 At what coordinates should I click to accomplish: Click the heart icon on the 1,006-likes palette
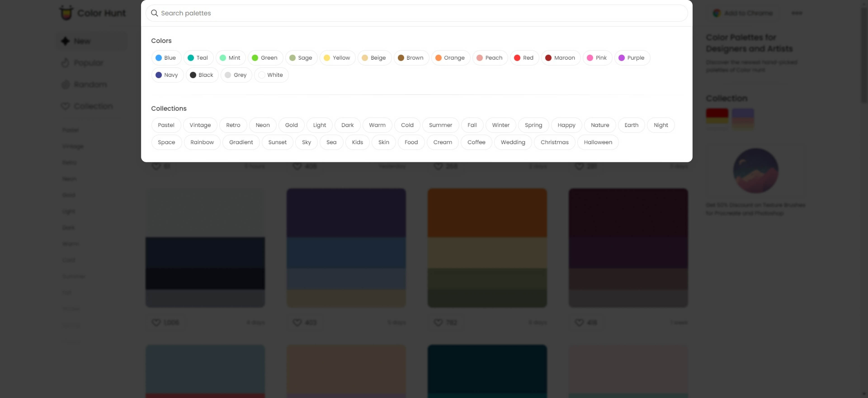click(x=156, y=322)
